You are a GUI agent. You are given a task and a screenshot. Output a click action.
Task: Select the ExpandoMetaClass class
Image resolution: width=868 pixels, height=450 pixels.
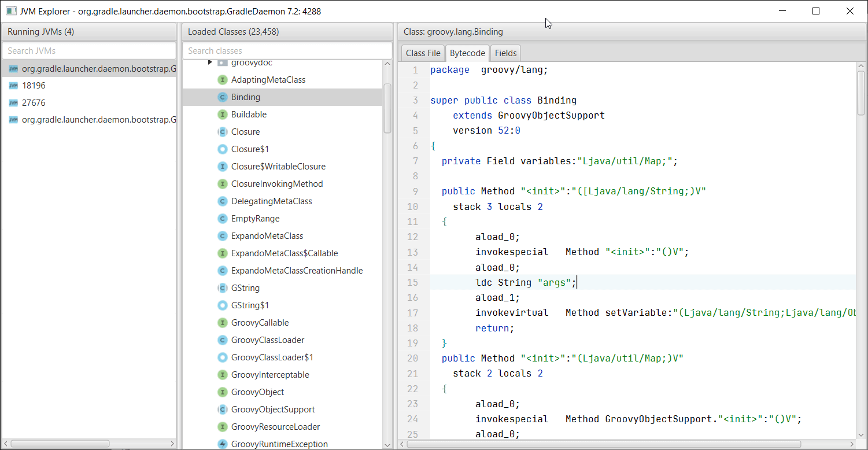click(x=283, y=236)
